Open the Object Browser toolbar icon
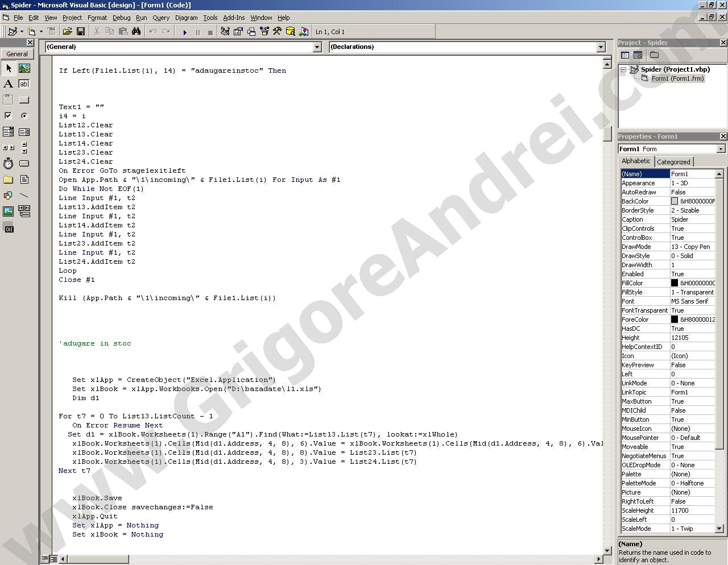The height and width of the screenshot is (565, 728). coord(264,32)
